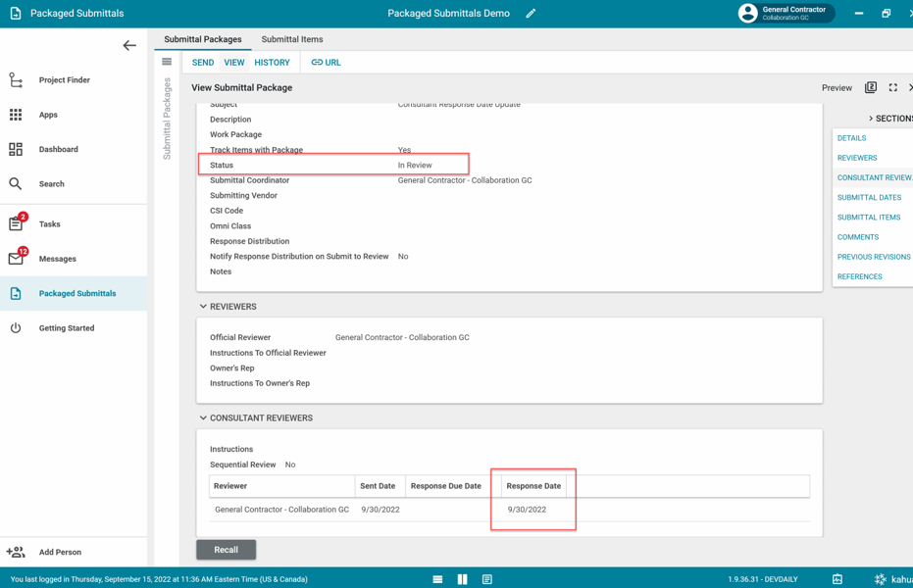Collapse the Consultant Reviewers section
This screenshot has width=913, height=588.
(204, 418)
